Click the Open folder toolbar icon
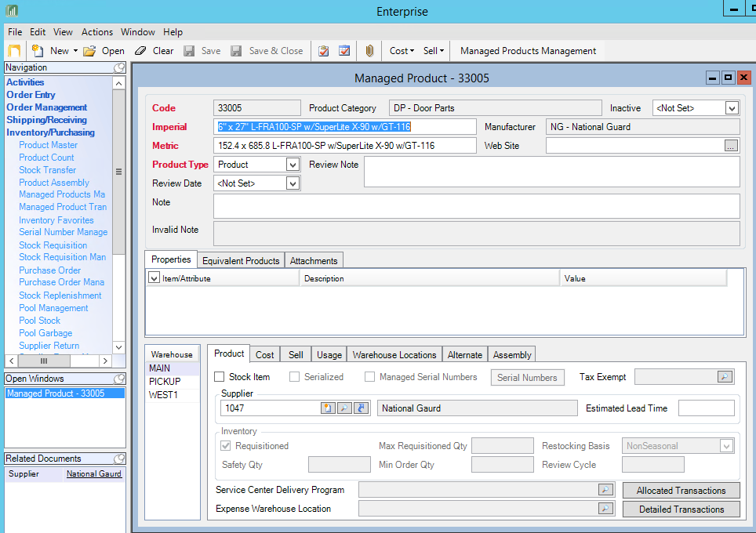The image size is (756, 533). pos(89,51)
